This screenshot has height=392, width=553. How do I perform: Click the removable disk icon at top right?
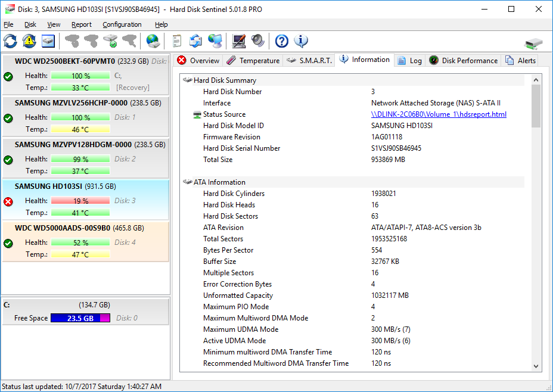tap(532, 42)
